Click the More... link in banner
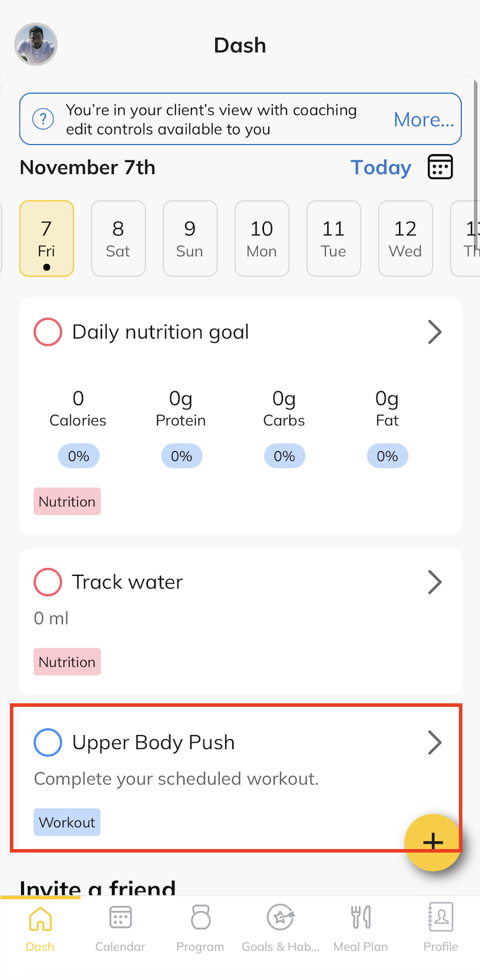The width and height of the screenshot is (480, 980). pyautogui.click(x=424, y=120)
